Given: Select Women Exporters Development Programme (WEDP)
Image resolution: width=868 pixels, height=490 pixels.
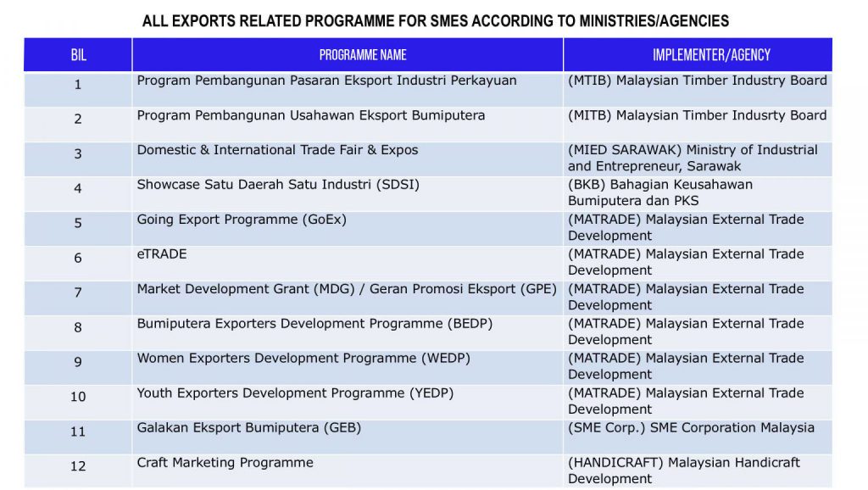Looking at the screenshot, I should click(x=303, y=359).
